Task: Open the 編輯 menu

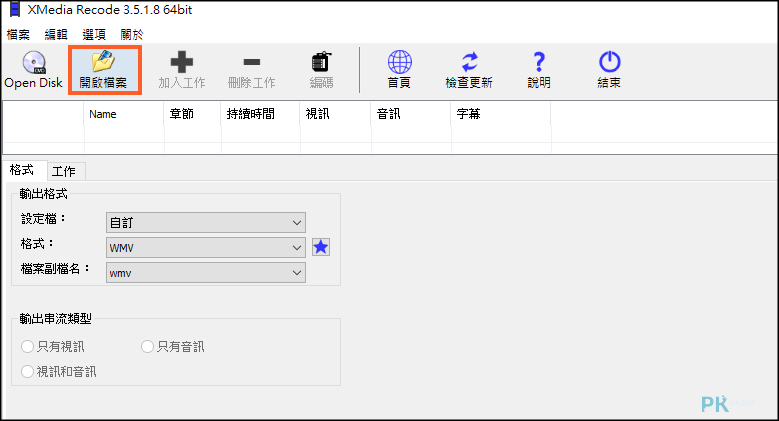Action: click(56, 34)
